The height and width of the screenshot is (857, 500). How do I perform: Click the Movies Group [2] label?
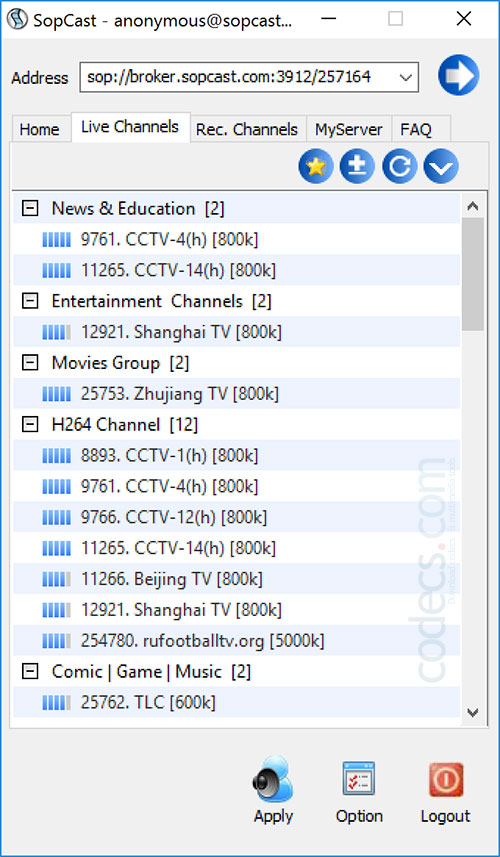point(120,362)
